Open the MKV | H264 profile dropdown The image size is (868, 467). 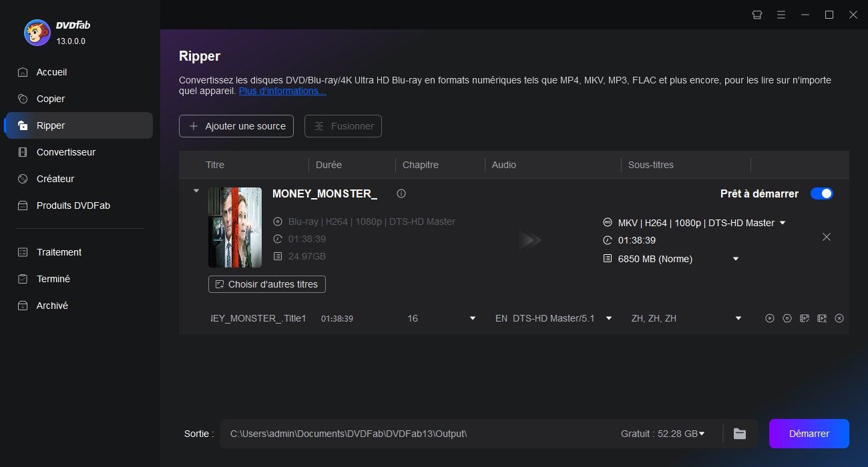tap(783, 223)
